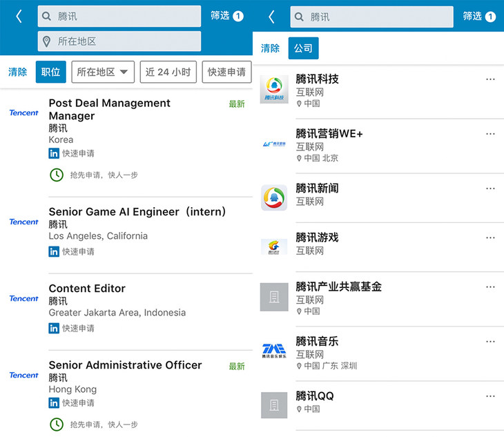Tap 最新 badge on Senior Administrative Officer
The image size is (504, 437).
tap(237, 366)
